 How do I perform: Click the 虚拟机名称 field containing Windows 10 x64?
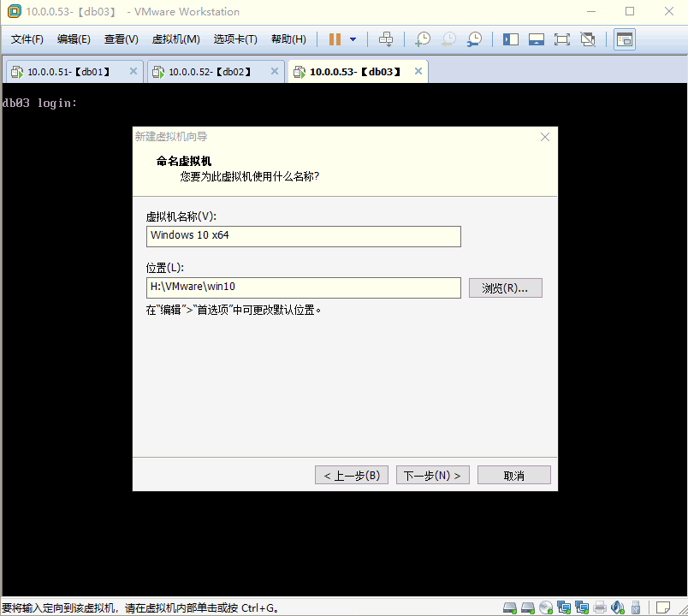[304, 236]
